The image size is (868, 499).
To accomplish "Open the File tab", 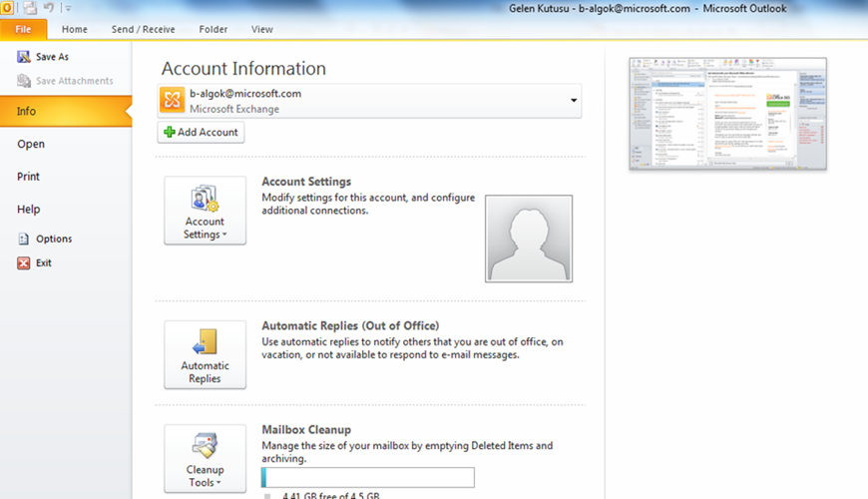I will click(23, 29).
